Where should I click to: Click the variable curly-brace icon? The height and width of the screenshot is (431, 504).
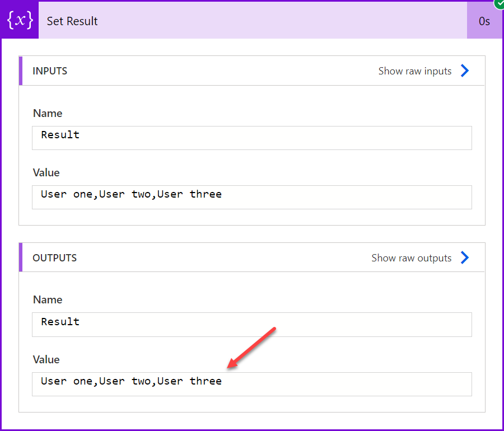(x=20, y=21)
